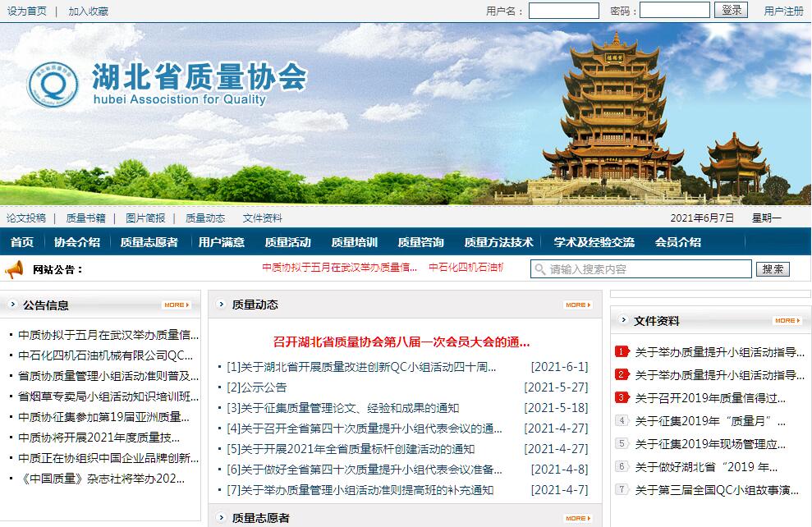Click the megaphone announcement icon
Viewport: 812px width, 527px height.
14,269
